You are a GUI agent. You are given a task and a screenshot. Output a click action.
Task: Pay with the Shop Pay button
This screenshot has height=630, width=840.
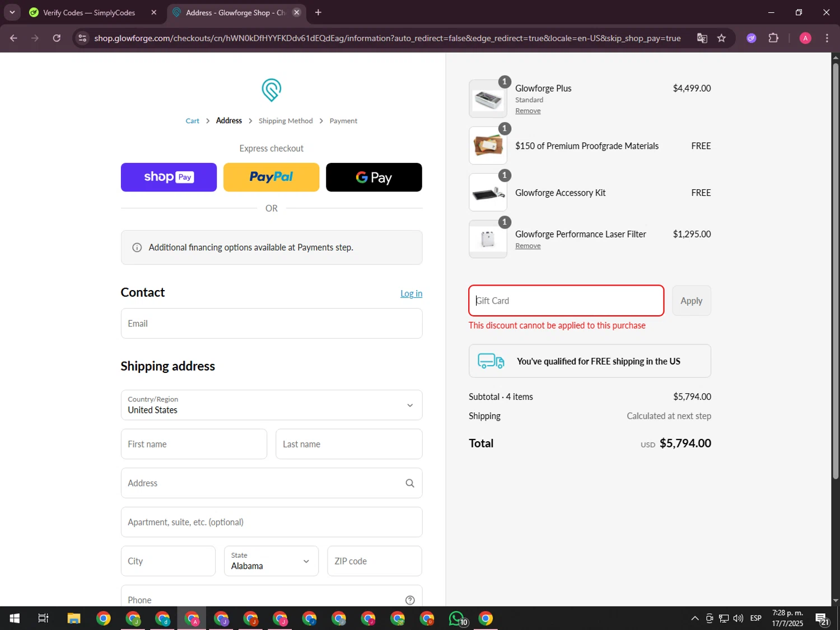coord(169,178)
